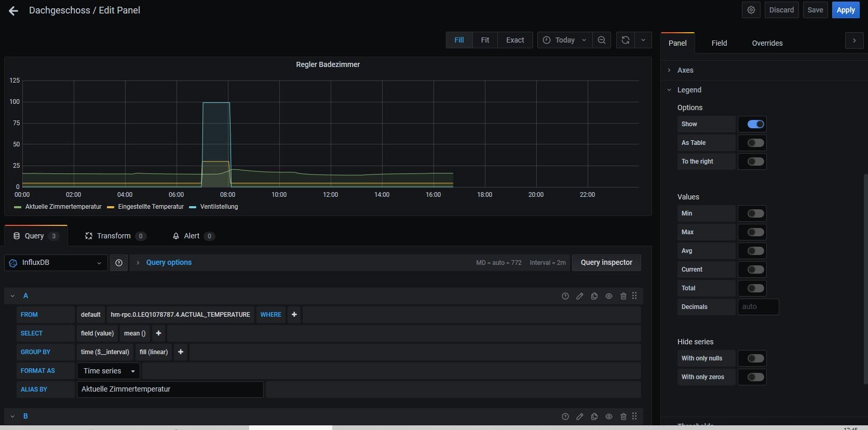Duplicate query A with the copy icon
Screen dimensions: 868x430
tap(594, 296)
